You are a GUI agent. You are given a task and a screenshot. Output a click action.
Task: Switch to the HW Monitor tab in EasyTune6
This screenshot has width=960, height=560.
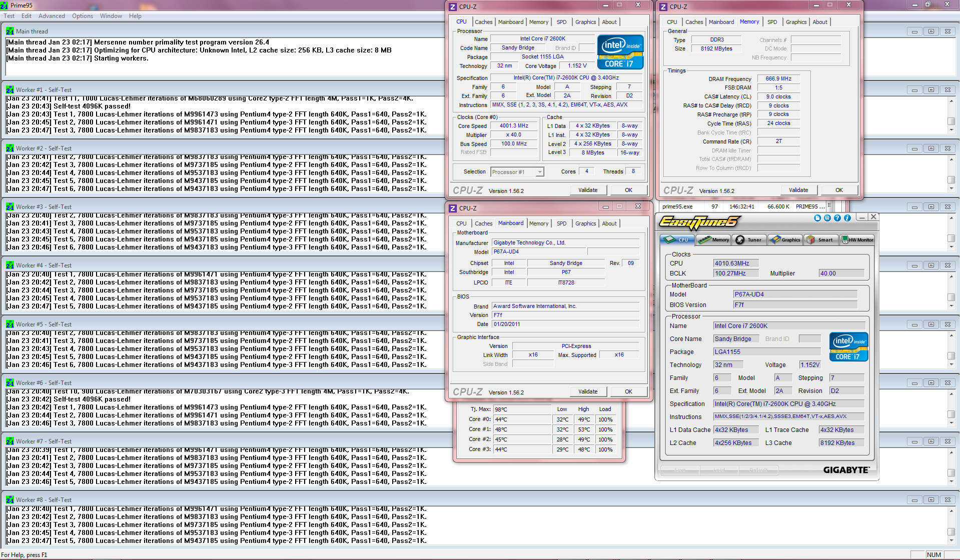point(857,240)
